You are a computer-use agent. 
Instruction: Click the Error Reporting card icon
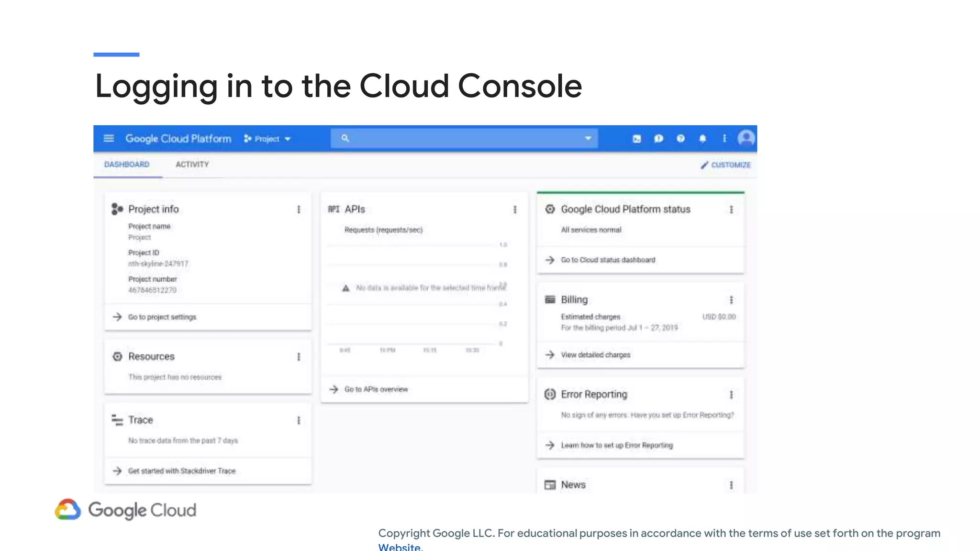pos(550,394)
